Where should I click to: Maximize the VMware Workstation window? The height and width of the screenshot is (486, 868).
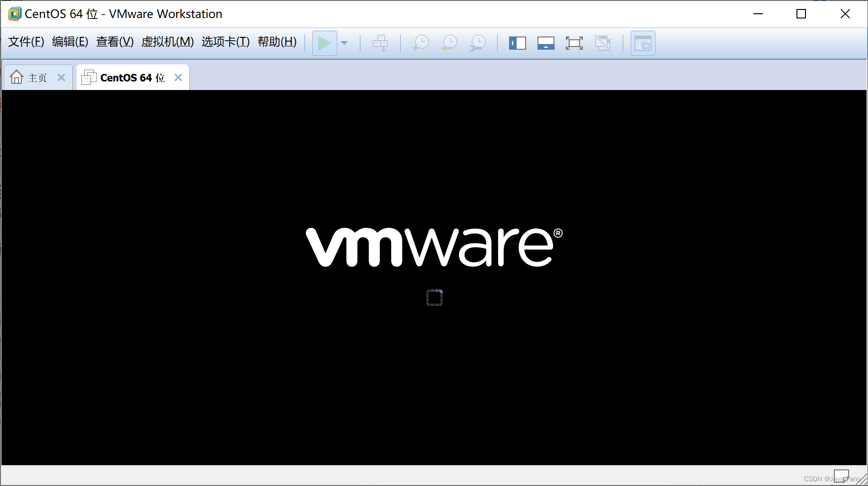click(801, 14)
